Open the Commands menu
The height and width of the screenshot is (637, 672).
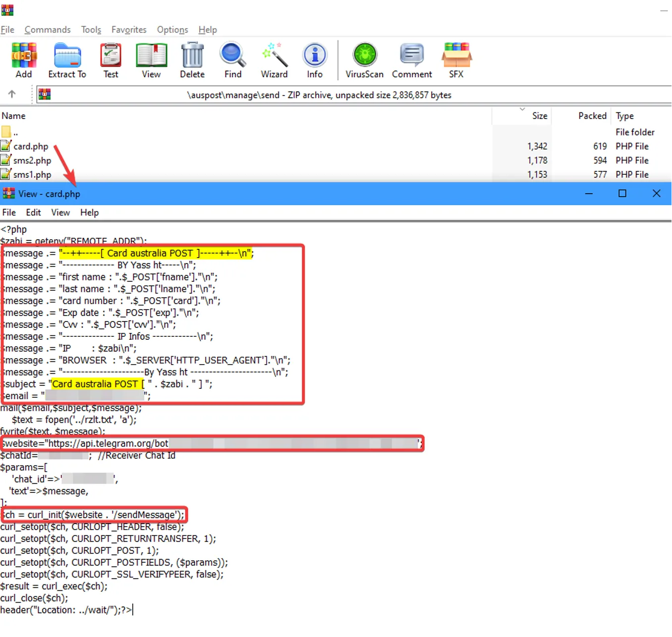coord(48,30)
